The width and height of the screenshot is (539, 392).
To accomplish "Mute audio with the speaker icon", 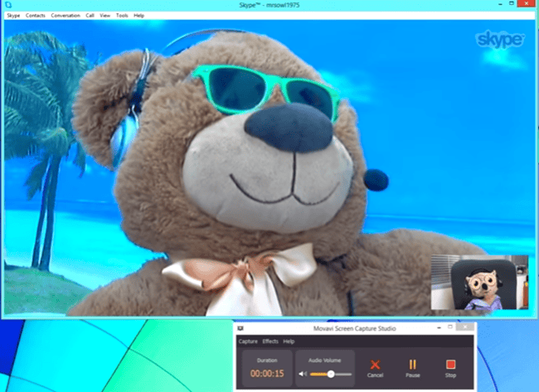I will [303, 374].
